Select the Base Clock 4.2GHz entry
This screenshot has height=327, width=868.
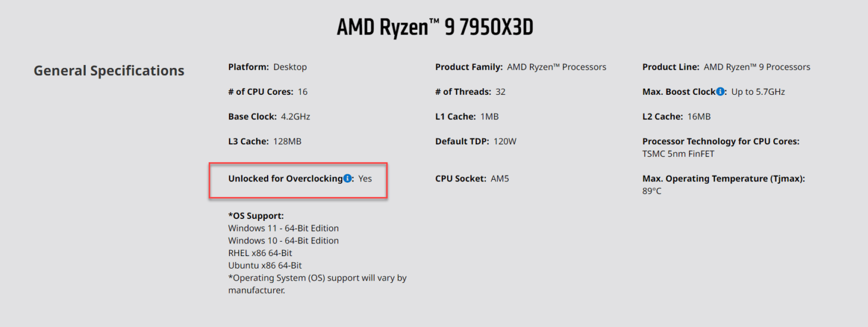[x=269, y=116]
